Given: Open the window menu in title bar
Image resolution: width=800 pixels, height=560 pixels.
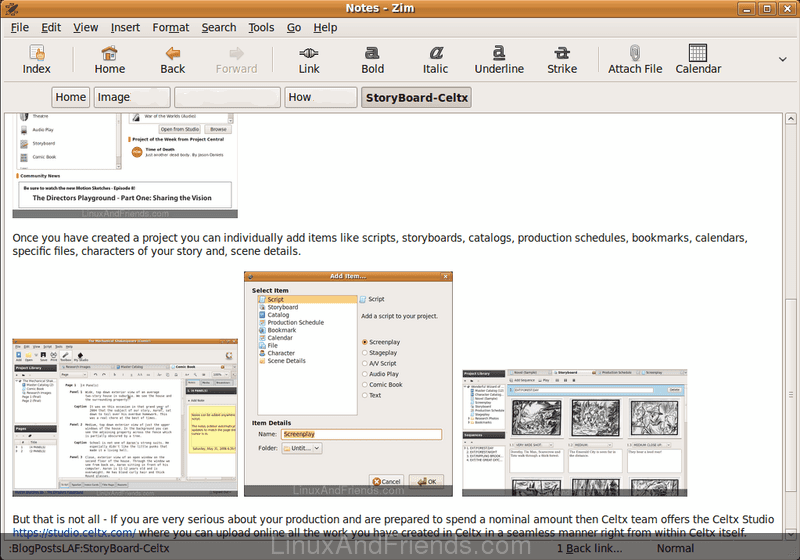Looking at the screenshot, I should (12, 9).
